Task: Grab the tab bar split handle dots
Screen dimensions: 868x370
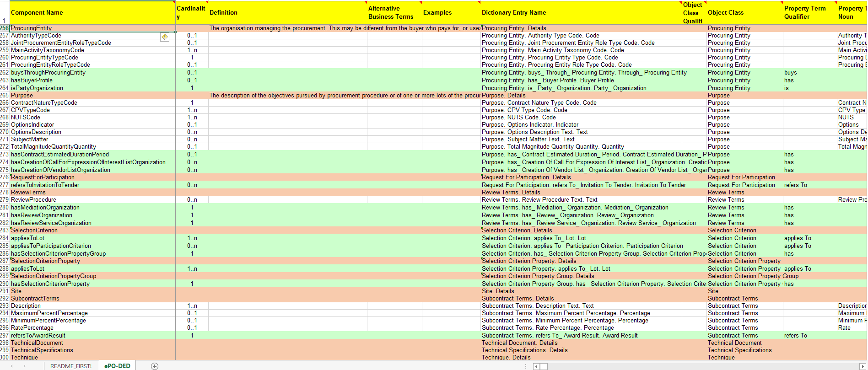Action: pyautogui.click(x=526, y=366)
